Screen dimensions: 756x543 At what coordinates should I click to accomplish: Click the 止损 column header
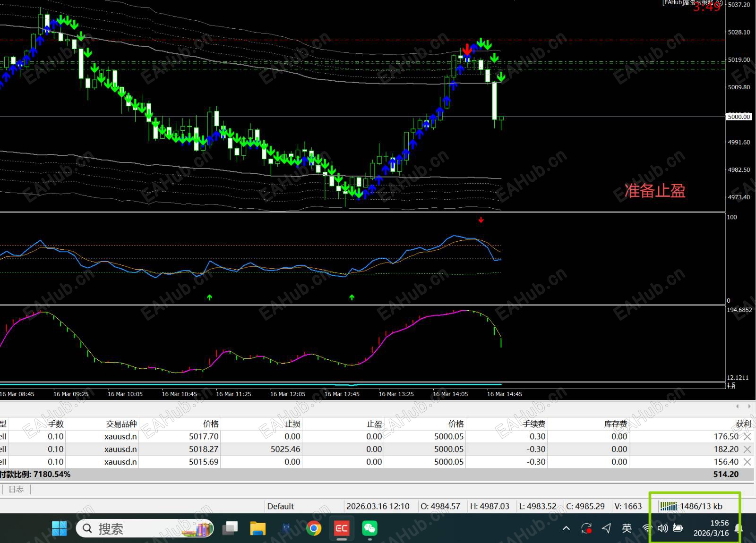292,424
